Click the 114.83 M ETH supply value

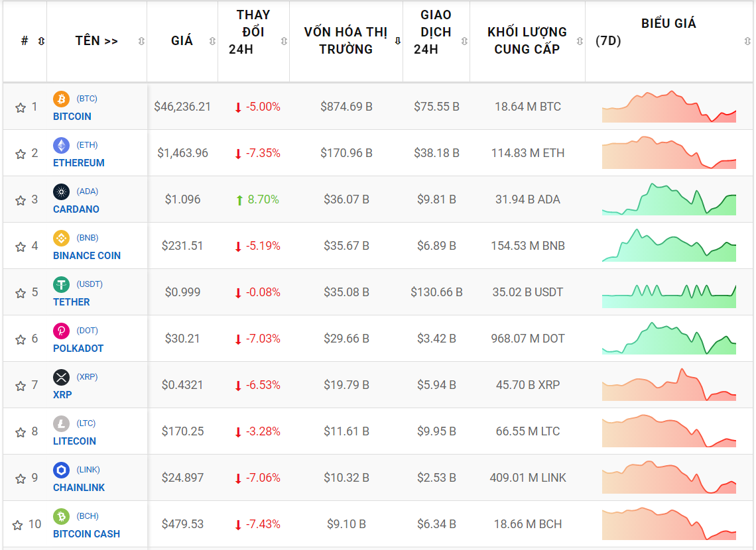(x=527, y=152)
